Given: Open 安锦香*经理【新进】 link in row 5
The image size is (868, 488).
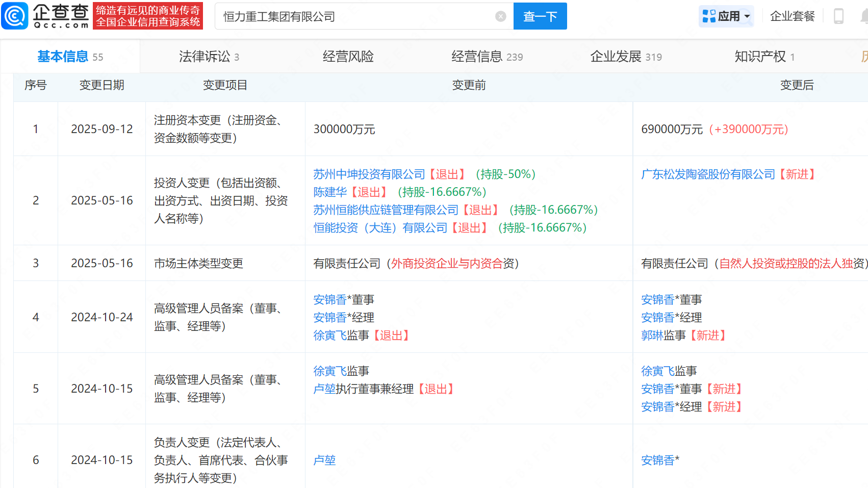Looking at the screenshot, I should 658,407.
